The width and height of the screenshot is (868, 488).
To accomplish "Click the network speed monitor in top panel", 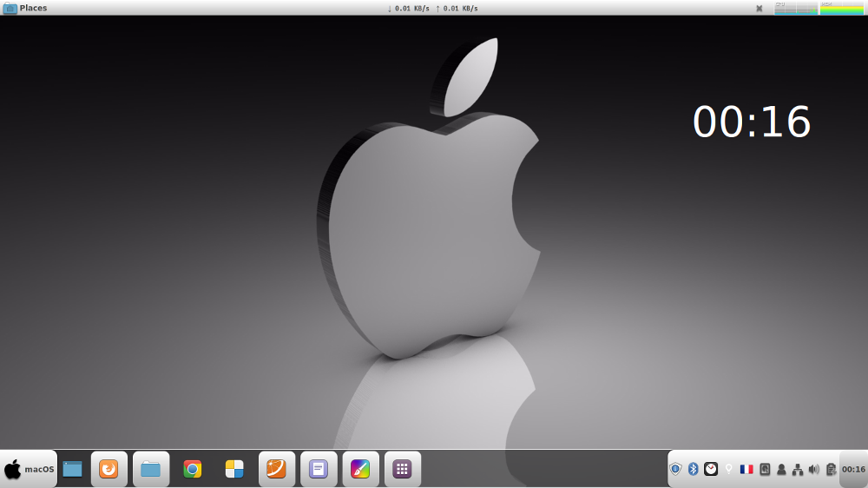I will click(432, 9).
